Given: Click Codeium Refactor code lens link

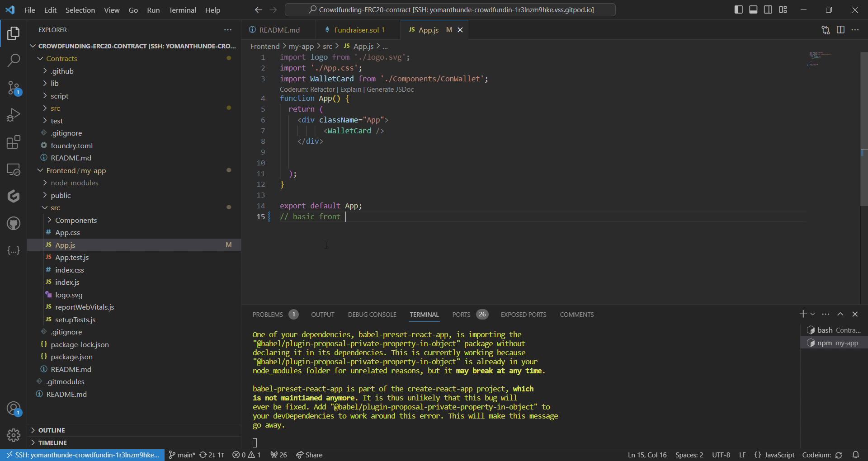Looking at the screenshot, I should tap(322, 89).
